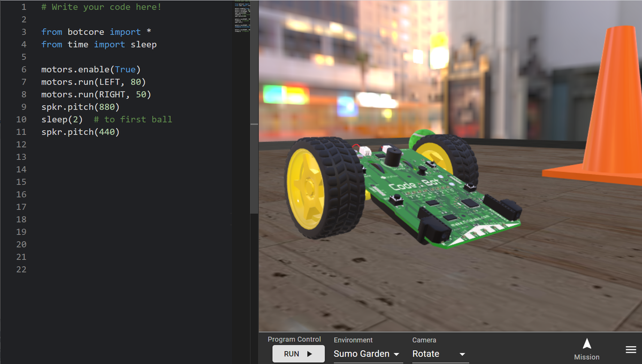The image size is (642, 364).
Task: Click the Rotate camera option text
Action: tap(426, 353)
